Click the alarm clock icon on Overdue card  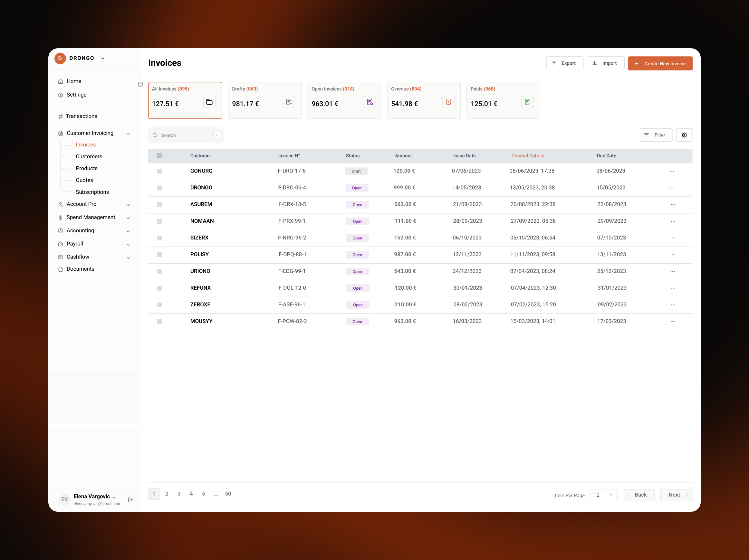point(448,102)
